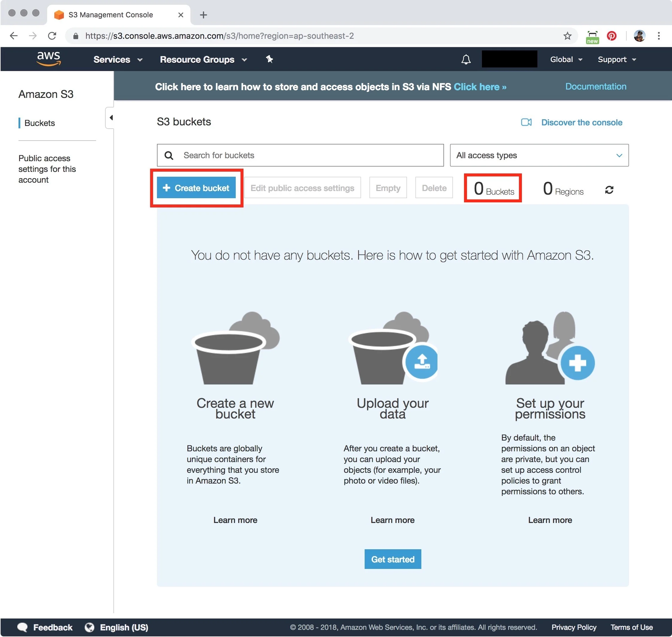Close the S3 Management Console tab
The width and height of the screenshot is (672, 637).
click(181, 15)
